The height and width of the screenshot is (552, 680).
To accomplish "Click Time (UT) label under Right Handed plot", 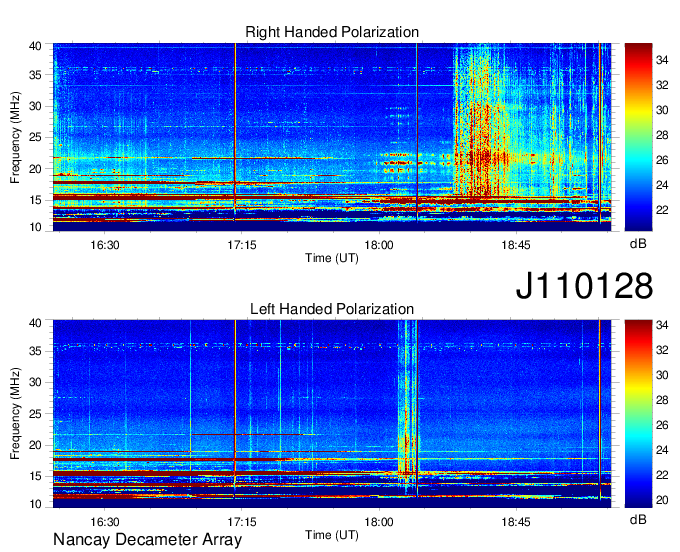I will [x=332, y=258].
